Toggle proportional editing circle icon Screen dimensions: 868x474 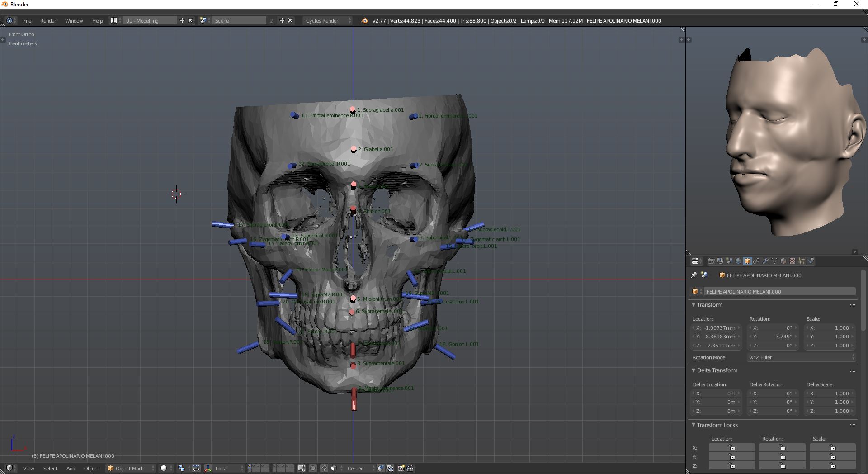313,469
